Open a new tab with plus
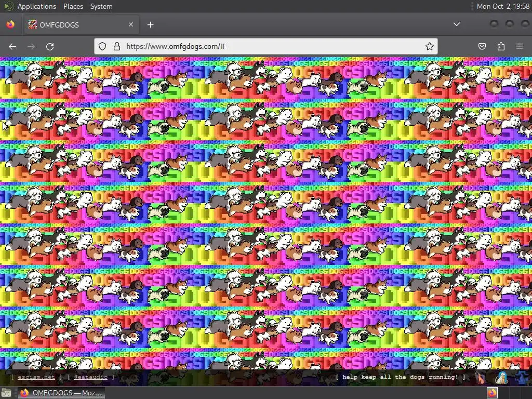This screenshot has width=532, height=399. coord(150,25)
